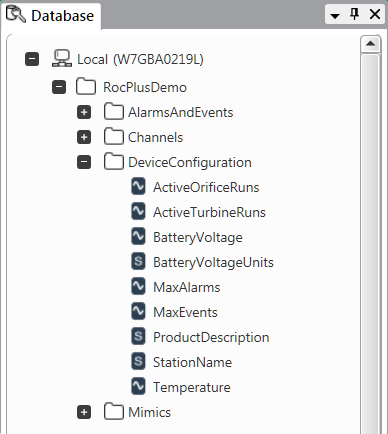The image size is (388, 434).
Task: Click the ProductDescription string point icon
Action: coord(138,336)
